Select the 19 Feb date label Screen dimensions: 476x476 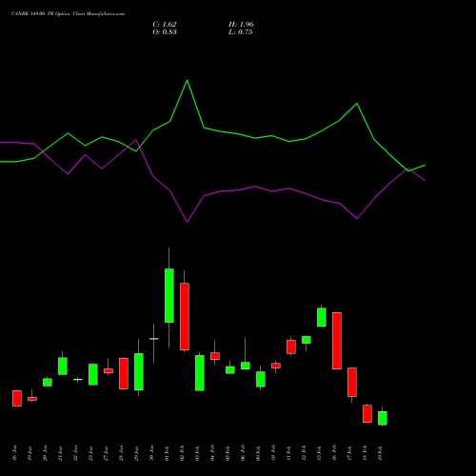[380, 452]
